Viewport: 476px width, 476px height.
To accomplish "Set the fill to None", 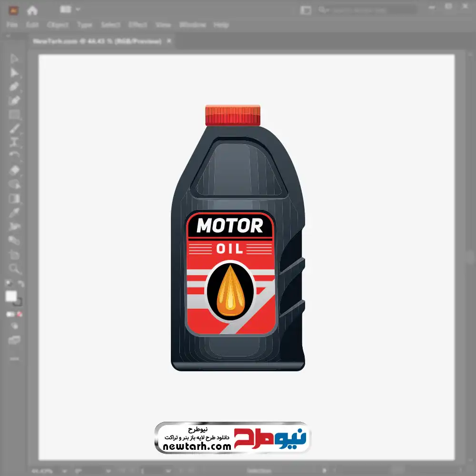I will pos(20,314).
